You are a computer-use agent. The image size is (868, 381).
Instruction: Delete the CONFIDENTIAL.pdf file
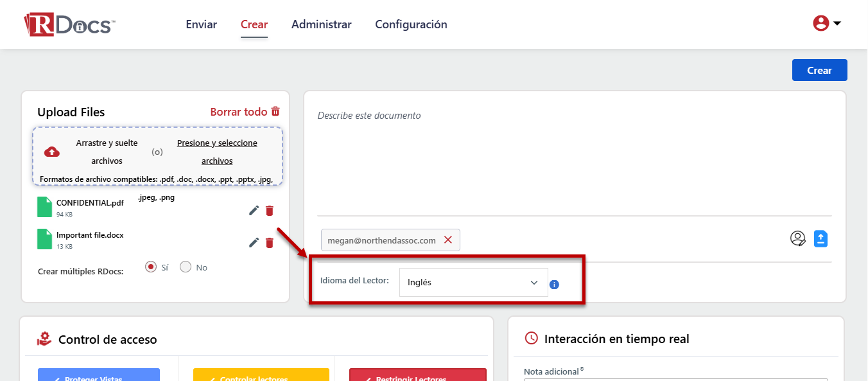click(x=270, y=211)
